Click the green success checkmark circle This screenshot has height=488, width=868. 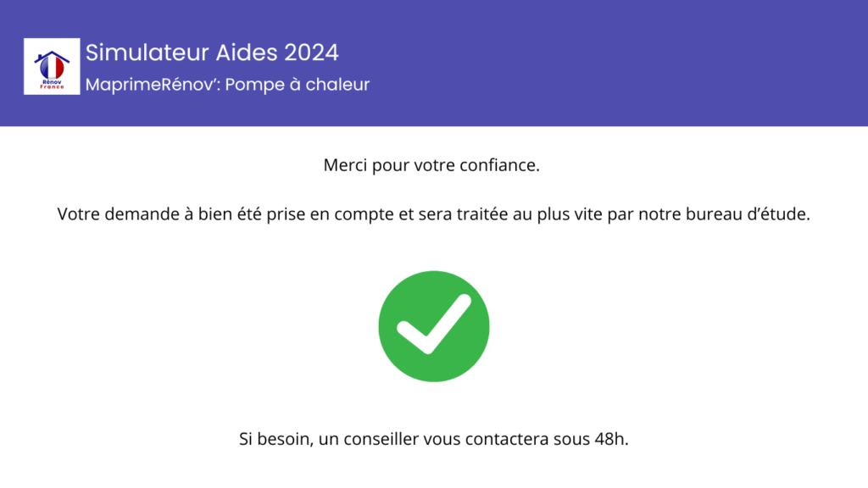pos(434,326)
